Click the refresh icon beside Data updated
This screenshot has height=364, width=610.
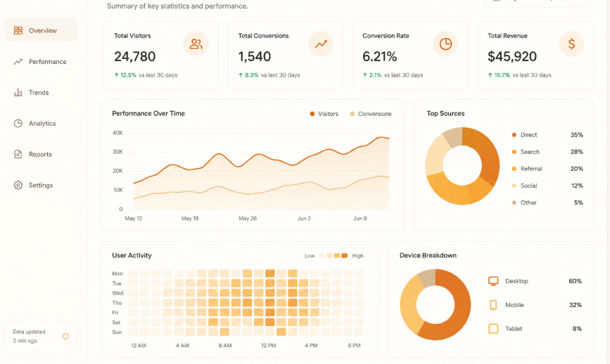click(x=65, y=336)
